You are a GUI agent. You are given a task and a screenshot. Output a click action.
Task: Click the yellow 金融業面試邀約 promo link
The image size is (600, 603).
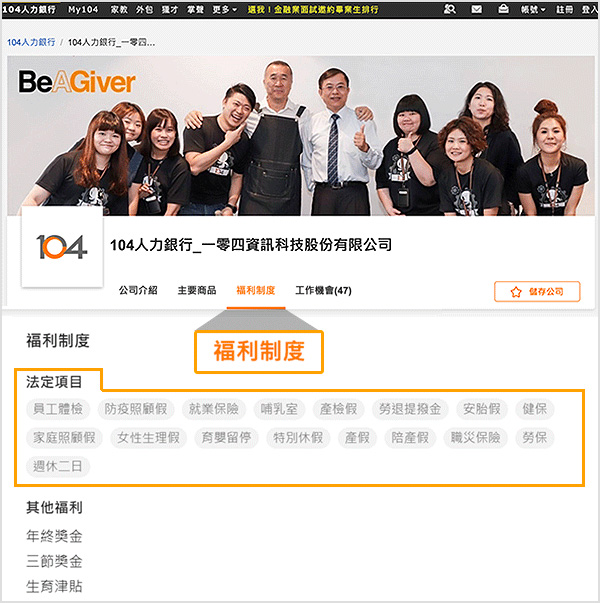(x=313, y=9)
